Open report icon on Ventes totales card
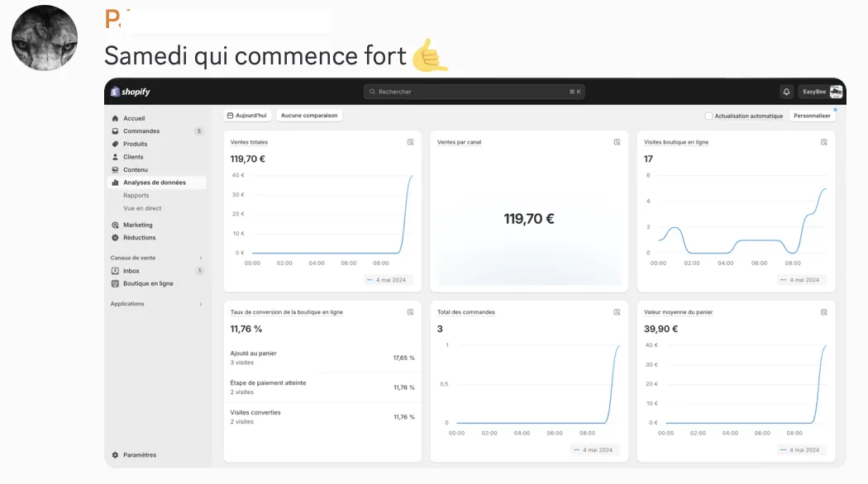Image resolution: width=868 pixels, height=484 pixels. coord(410,142)
